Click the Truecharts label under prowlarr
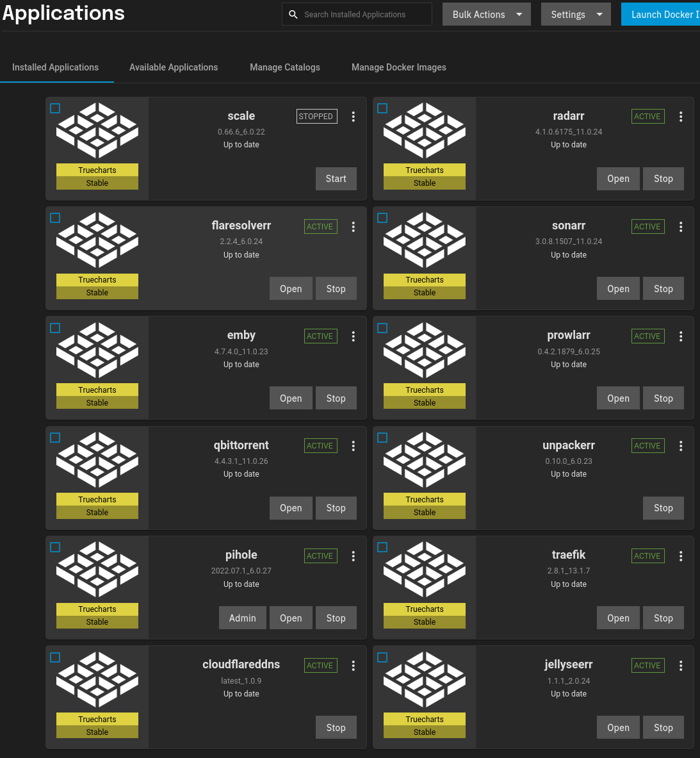 [x=425, y=390]
